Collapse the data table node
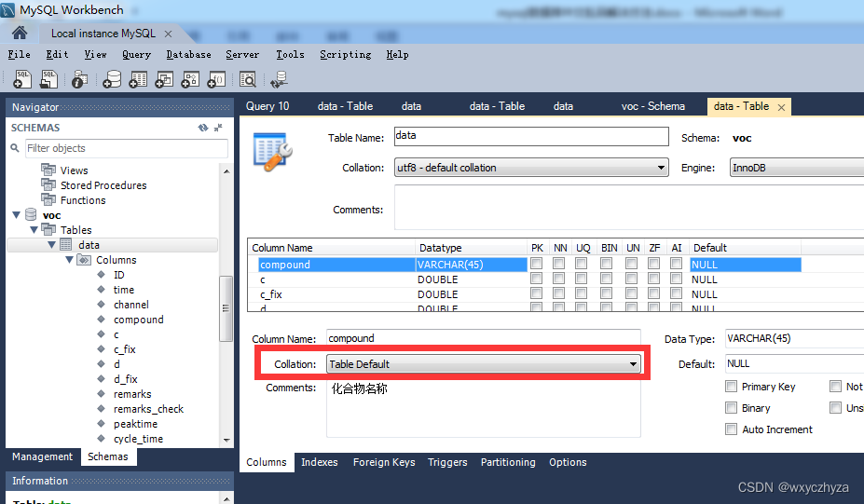864x504 pixels. 52,245
